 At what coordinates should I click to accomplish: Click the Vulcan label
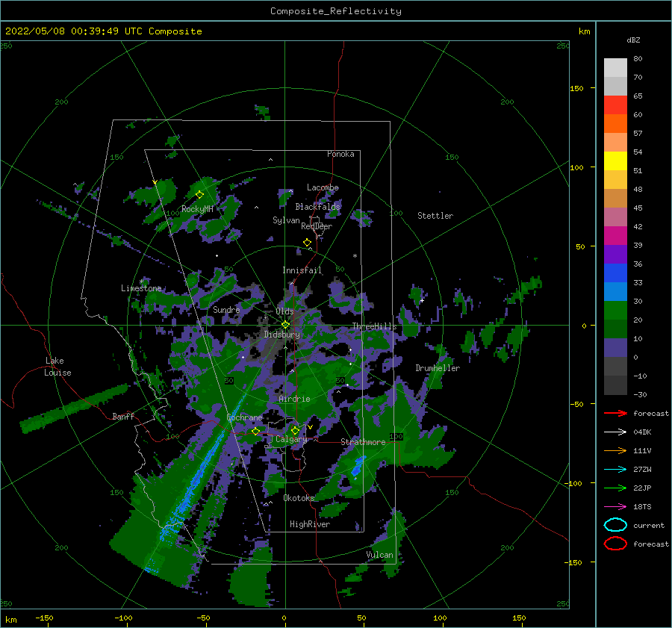pos(380,555)
